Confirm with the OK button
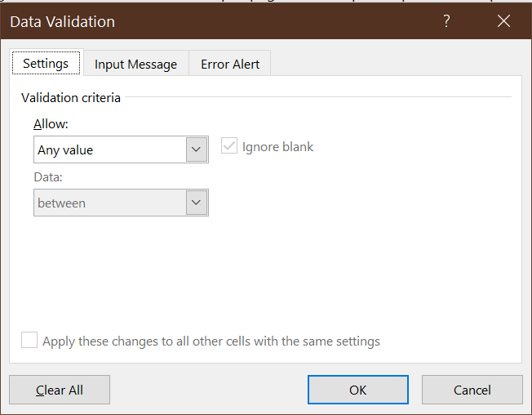The image size is (532, 415). tap(357, 390)
